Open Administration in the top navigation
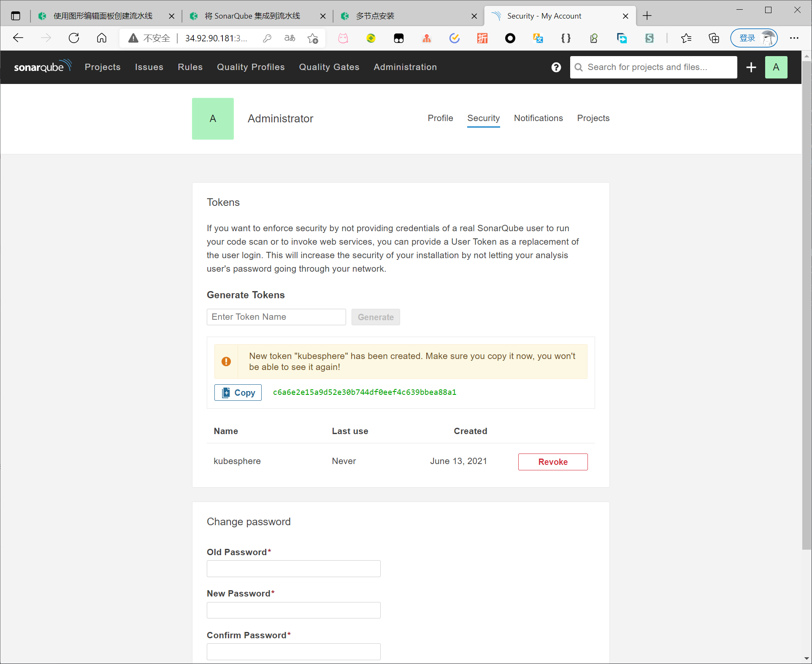Viewport: 812px width, 664px height. pos(405,67)
